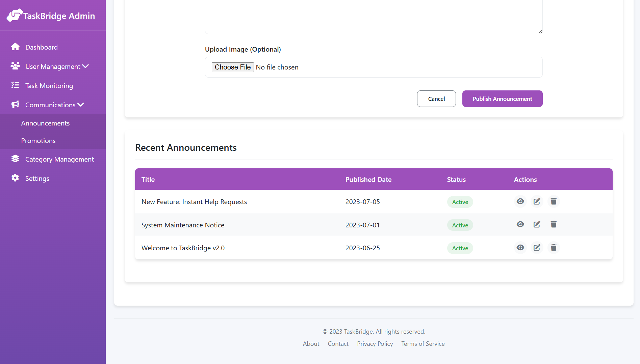This screenshot has height=364, width=640.
Task: Open the Announcements section
Action: (45, 123)
